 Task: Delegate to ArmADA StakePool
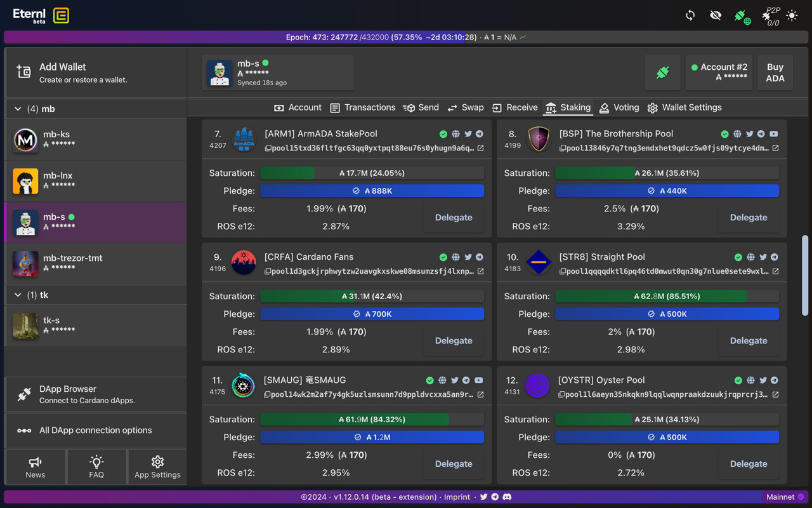(x=454, y=217)
